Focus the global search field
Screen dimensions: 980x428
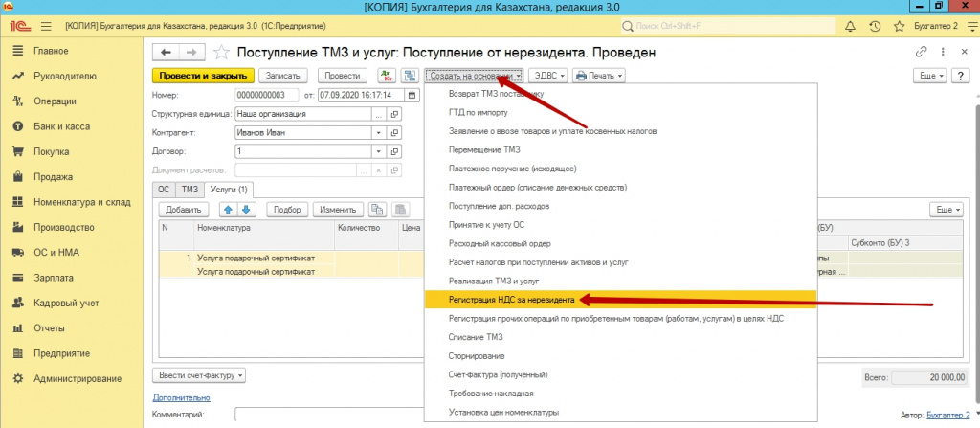click(x=728, y=26)
